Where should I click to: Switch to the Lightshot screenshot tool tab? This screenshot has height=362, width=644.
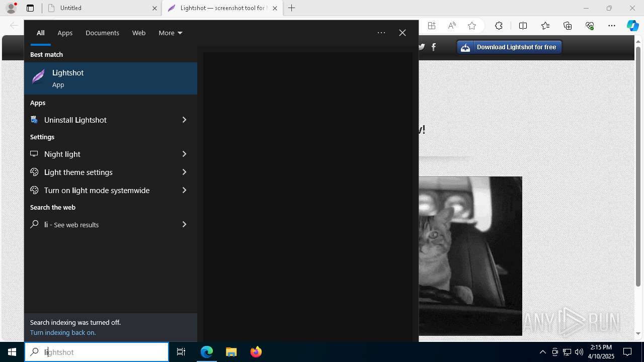[222, 8]
